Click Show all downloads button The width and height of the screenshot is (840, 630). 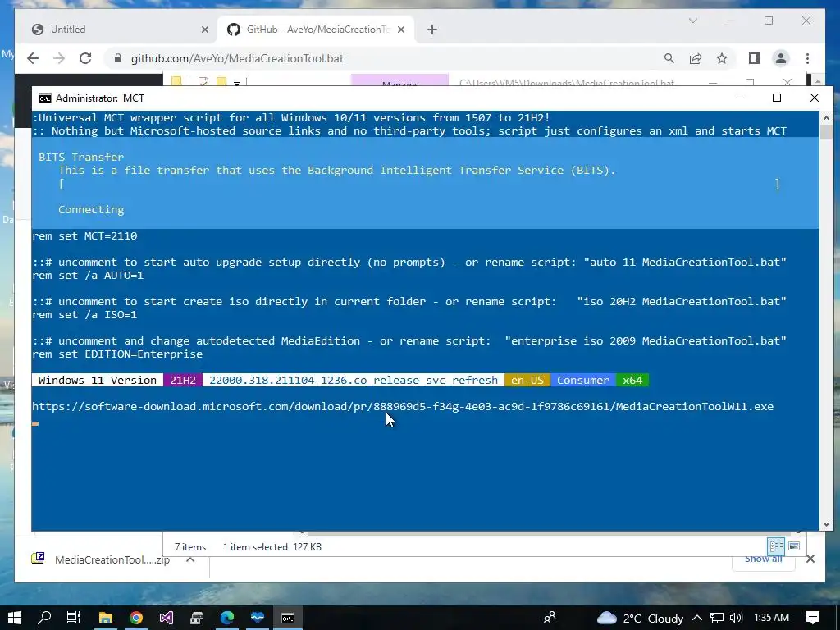[x=764, y=559]
